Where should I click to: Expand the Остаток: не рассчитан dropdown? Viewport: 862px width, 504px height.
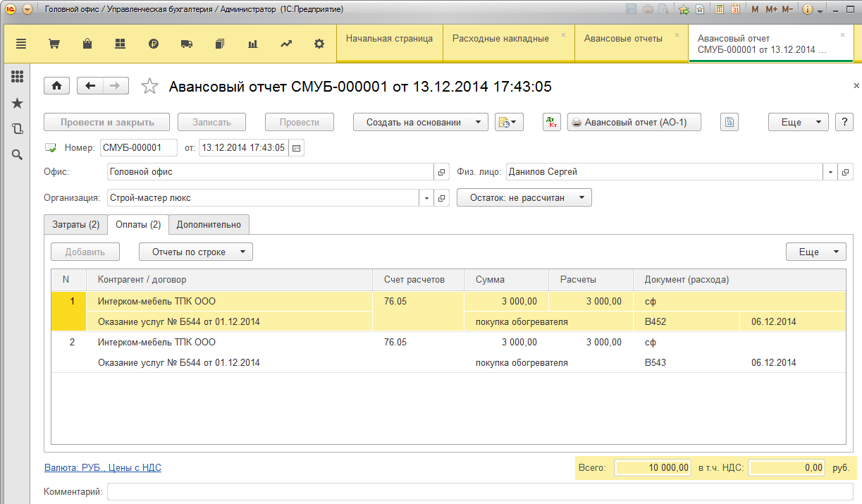point(524,198)
